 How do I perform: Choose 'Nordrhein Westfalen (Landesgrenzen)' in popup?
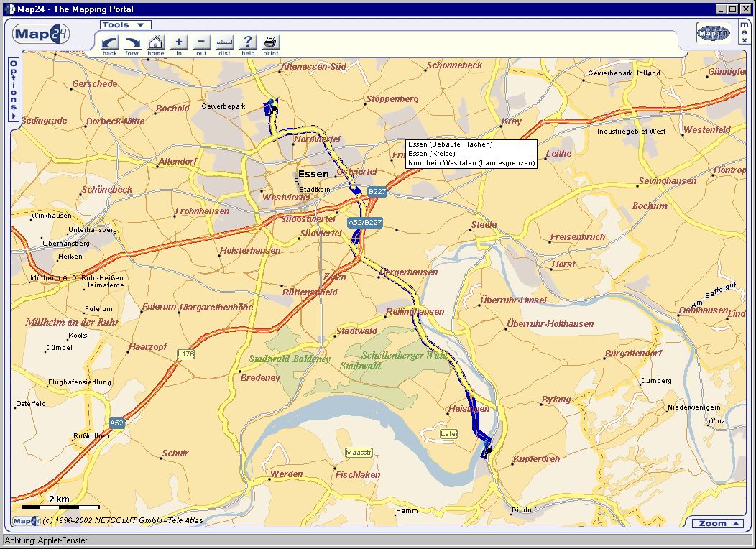tap(471, 163)
